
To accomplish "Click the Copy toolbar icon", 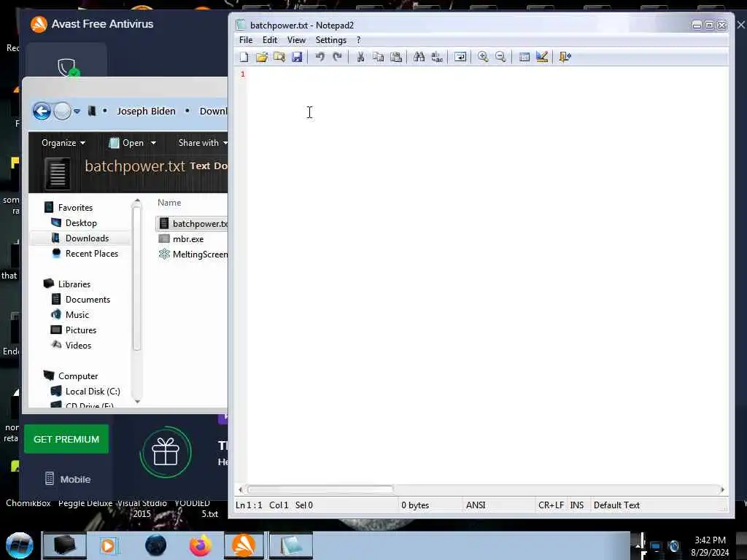I will [379, 57].
